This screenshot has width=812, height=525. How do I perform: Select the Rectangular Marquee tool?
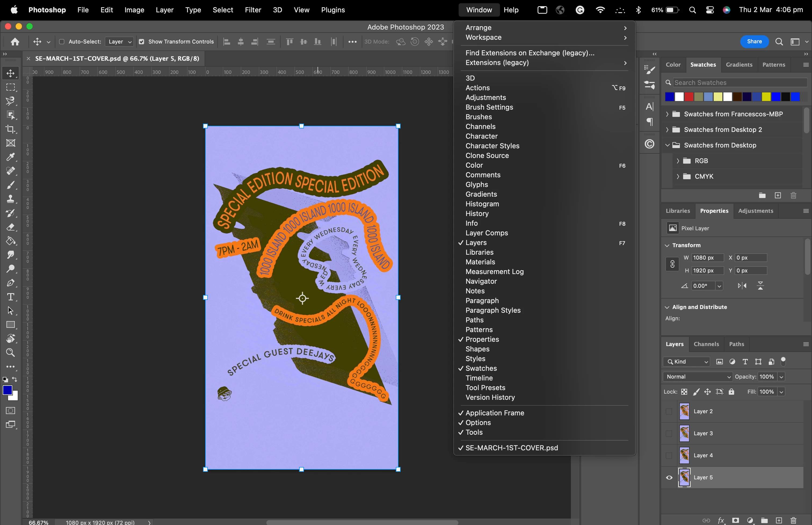pos(10,87)
